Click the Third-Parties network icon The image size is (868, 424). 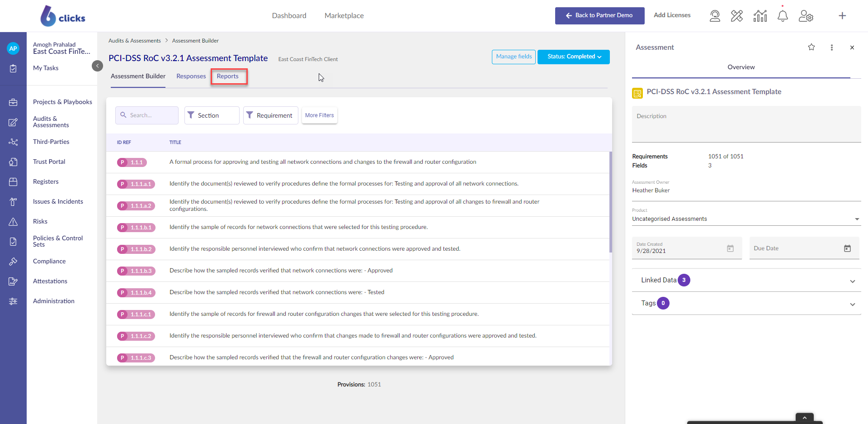coord(13,142)
